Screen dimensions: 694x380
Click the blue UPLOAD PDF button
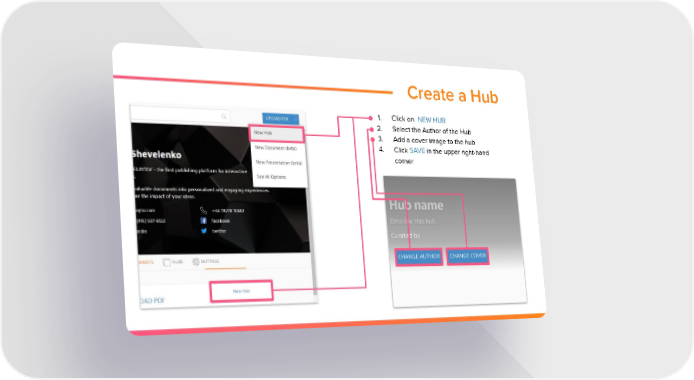click(277, 119)
